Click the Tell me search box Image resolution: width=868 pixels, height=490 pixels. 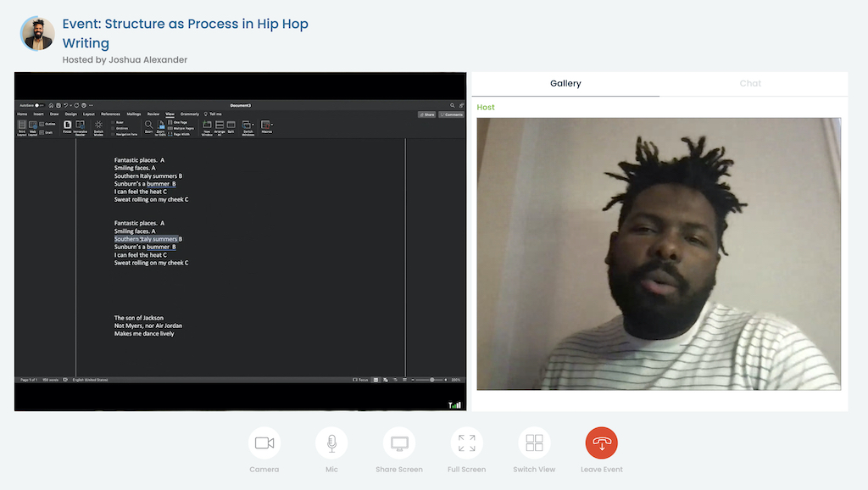pos(214,114)
